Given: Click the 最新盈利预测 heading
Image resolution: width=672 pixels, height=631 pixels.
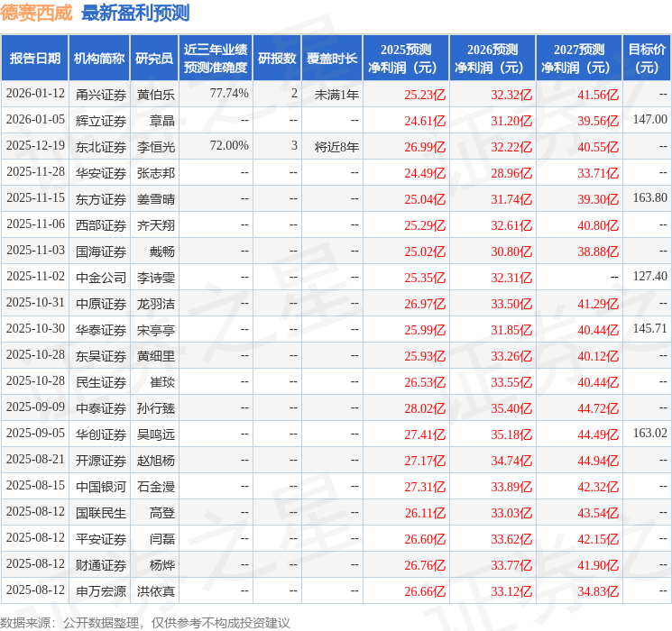Looking at the screenshot, I should tap(135, 13).
